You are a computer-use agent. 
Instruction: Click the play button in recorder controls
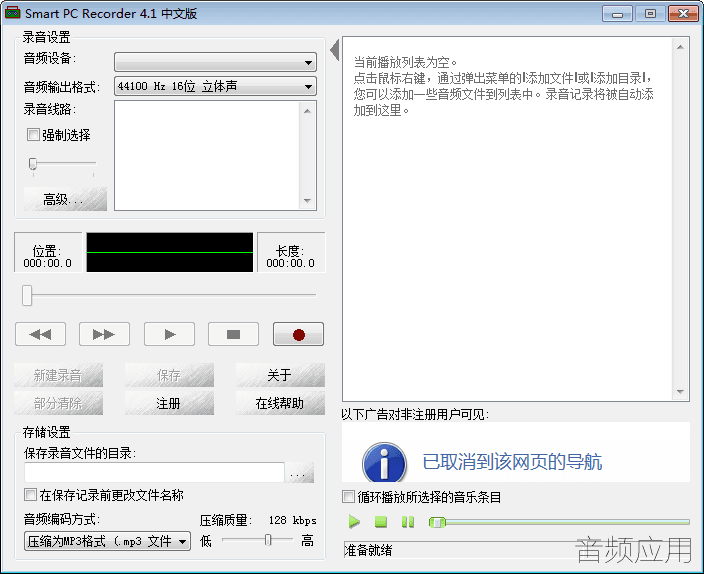point(169,334)
